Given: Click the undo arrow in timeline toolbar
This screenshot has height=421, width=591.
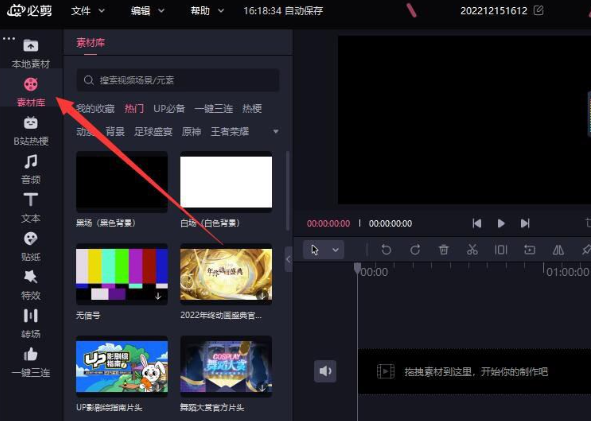Looking at the screenshot, I should coord(386,250).
